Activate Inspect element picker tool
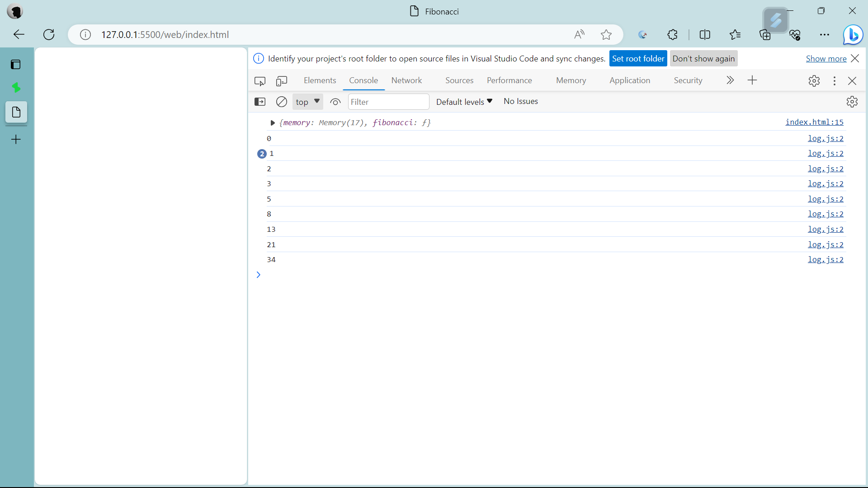 coord(260,81)
